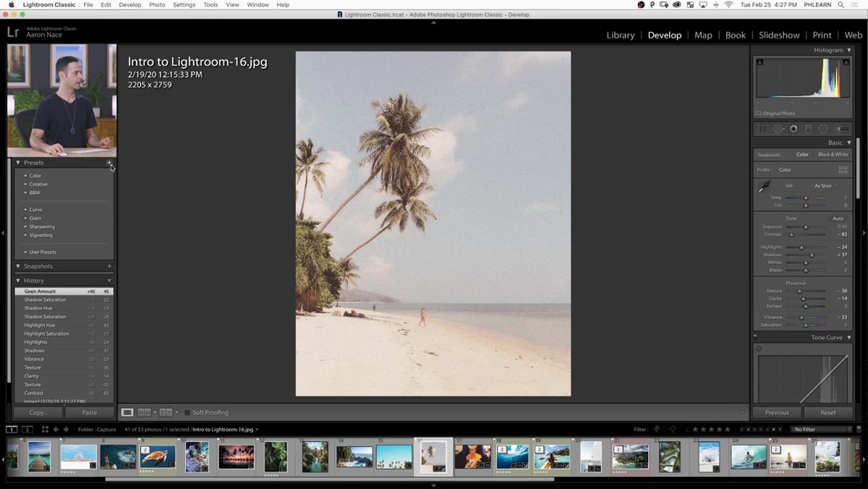Expand the Snapshots panel

point(18,266)
